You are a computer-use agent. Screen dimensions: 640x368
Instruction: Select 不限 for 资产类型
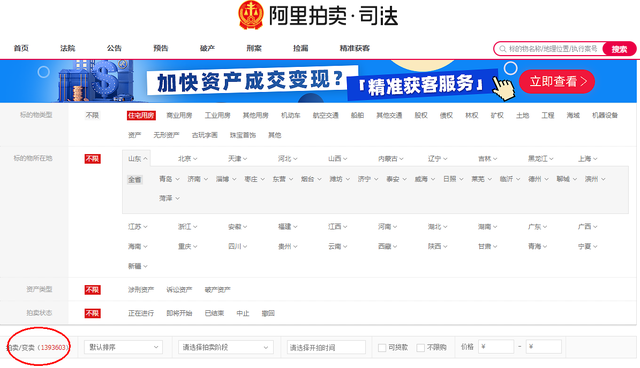click(x=93, y=290)
